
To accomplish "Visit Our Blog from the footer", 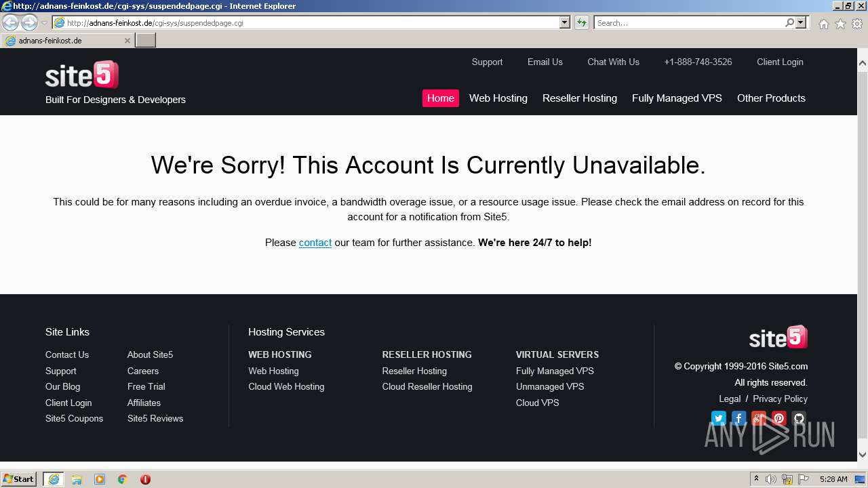I will pos(62,386).
